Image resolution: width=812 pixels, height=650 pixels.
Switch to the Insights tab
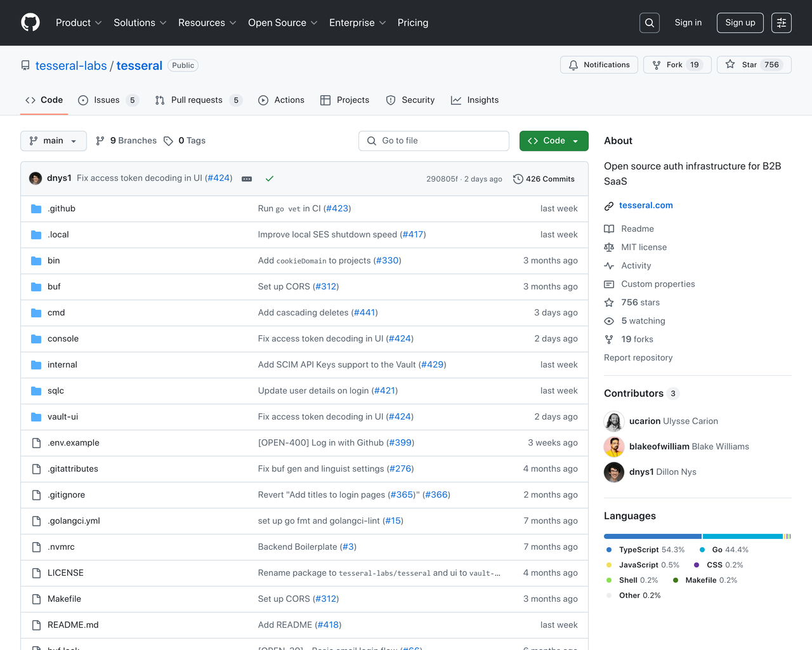(x=475, y=100)
